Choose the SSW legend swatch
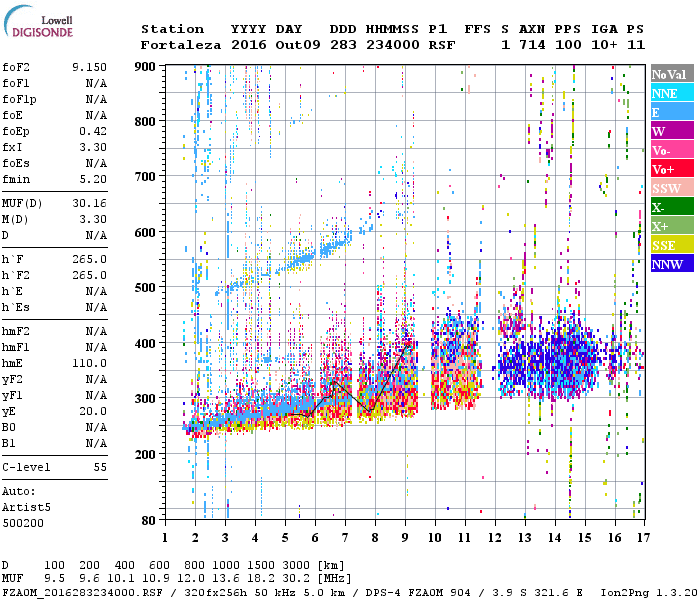The height and width of the screenshot is (600, 700). click(672, 188)
